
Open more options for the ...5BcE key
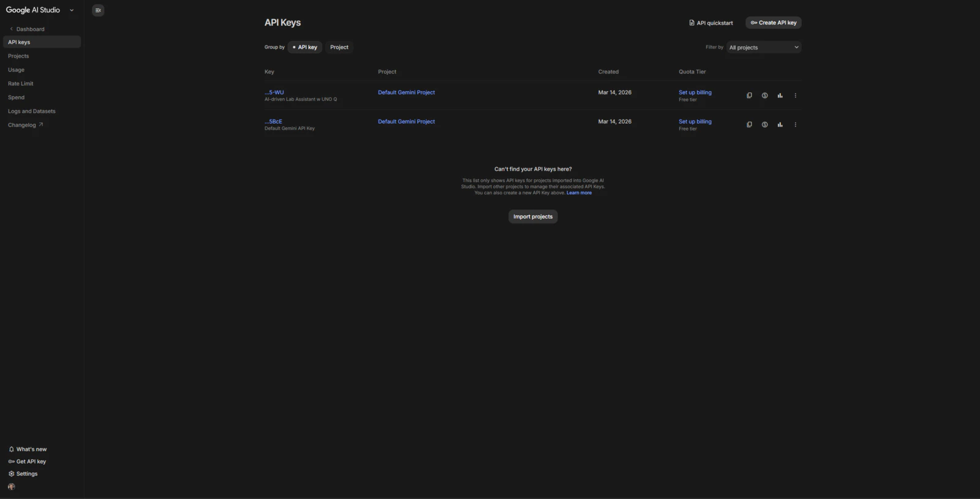coord(796,125)
